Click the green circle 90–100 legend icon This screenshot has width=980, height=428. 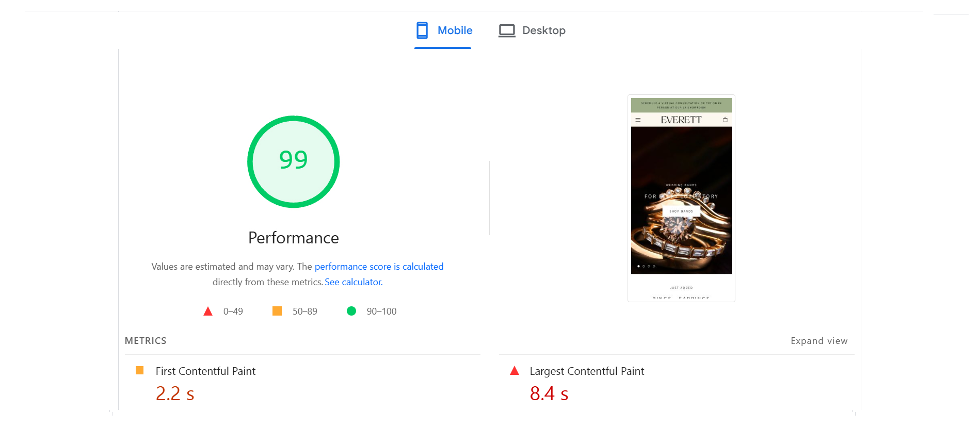[x=351, y=311]
